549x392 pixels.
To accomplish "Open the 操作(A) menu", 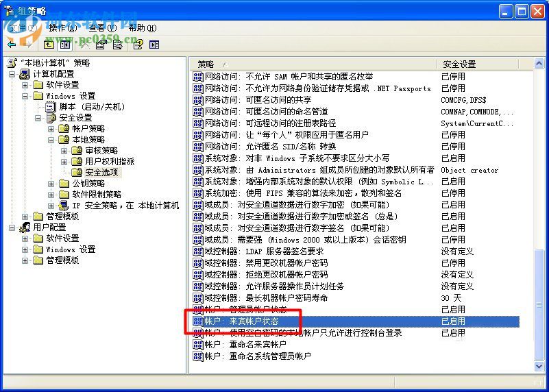I will click(62, 28).
